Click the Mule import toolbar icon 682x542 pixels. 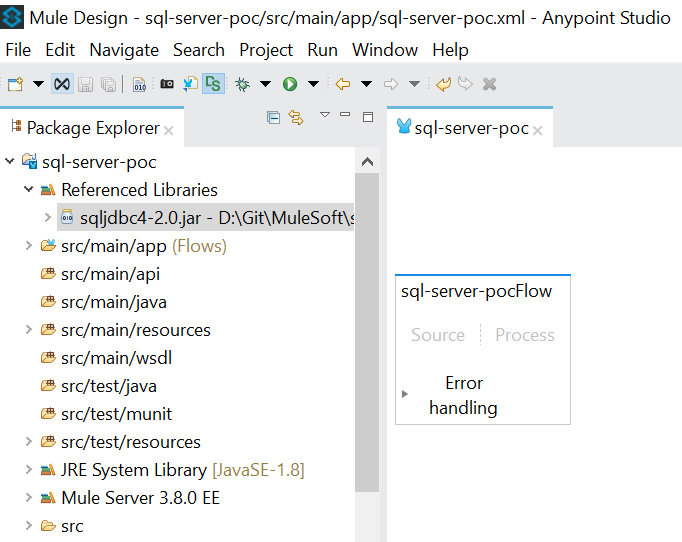pyautogui.click(x=190, y=84)
